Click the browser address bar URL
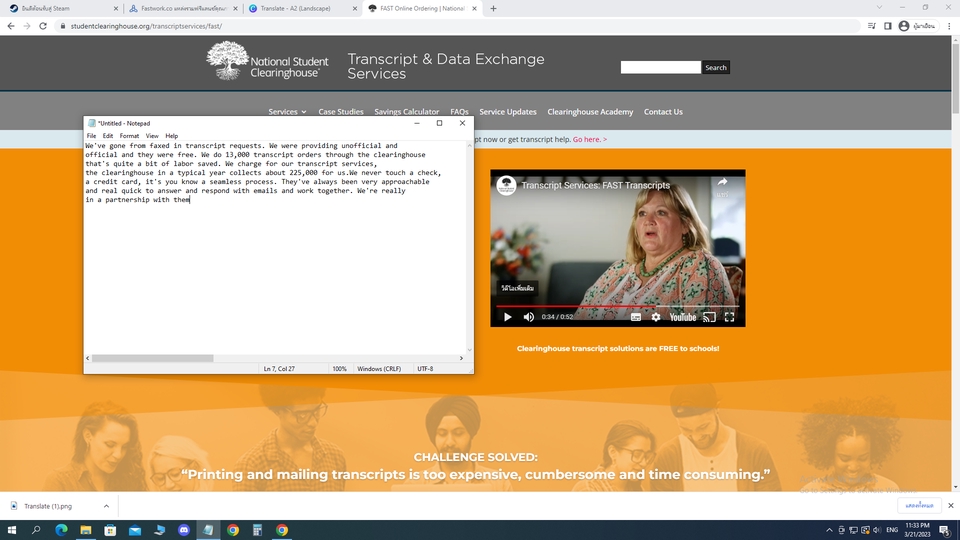 coord(146,26)
